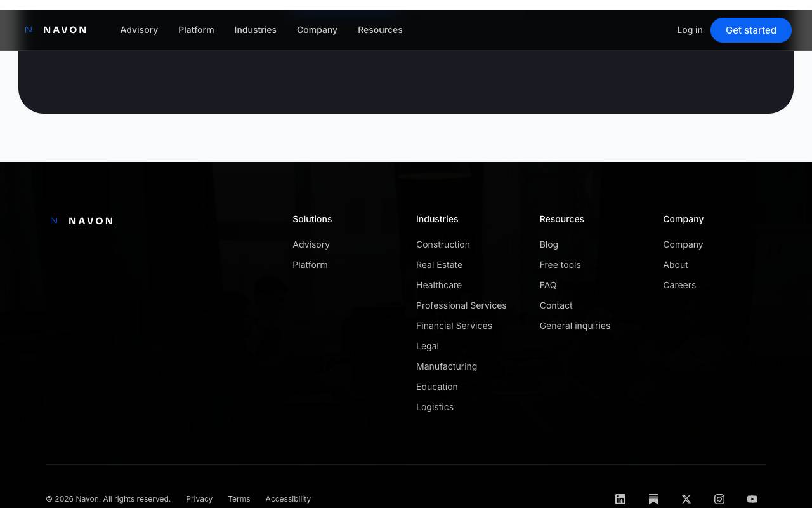Click the Industries footer column heading
812x508 pixels.
437,219
